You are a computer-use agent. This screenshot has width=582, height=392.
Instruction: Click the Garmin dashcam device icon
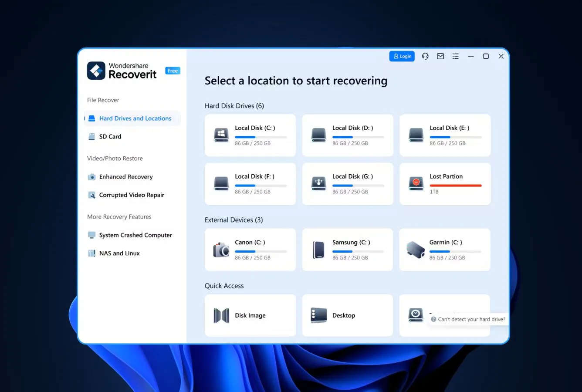point(416,250)
